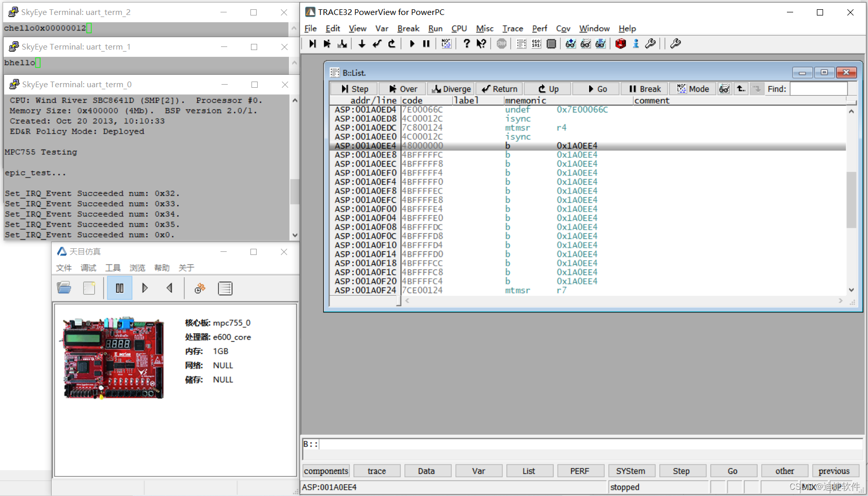Screen dimensions: 868x496
Task: Toggle Break in the B::List window
Action: click(x=644, y=88)
